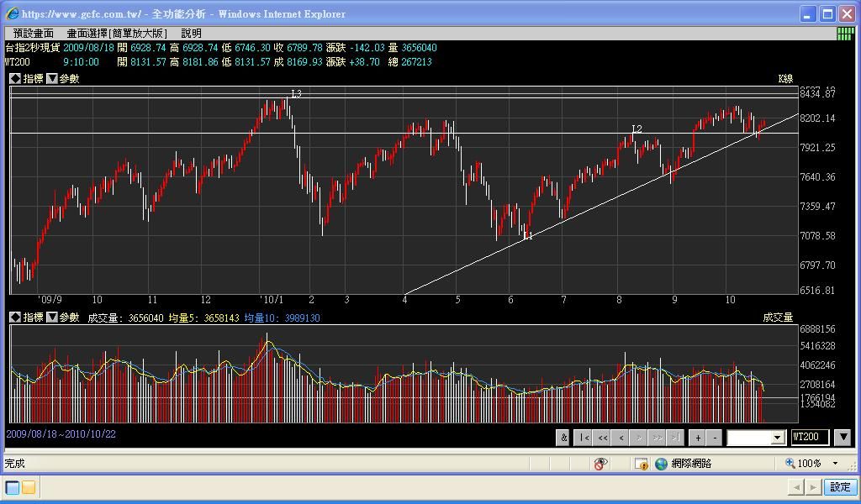
Task: Click the '10/1 date axis label
Action: (x=272, y=299)
